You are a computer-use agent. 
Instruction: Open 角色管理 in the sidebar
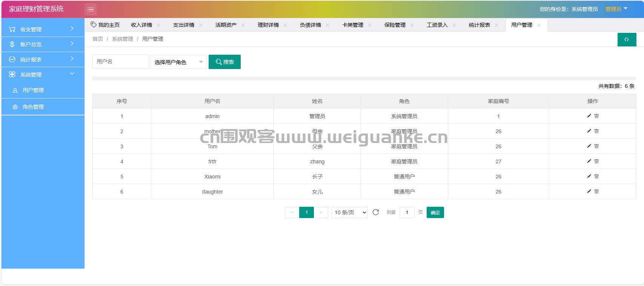tap(43, 107)
